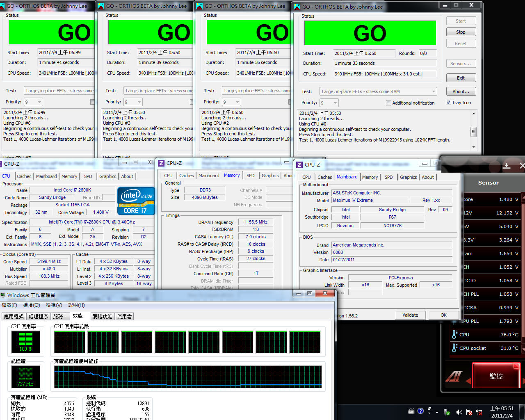The width and height of the screenshot is (525, 420).
Task: Click the ORTHOS log scrollbar up arrow
Action: (473, 114)
